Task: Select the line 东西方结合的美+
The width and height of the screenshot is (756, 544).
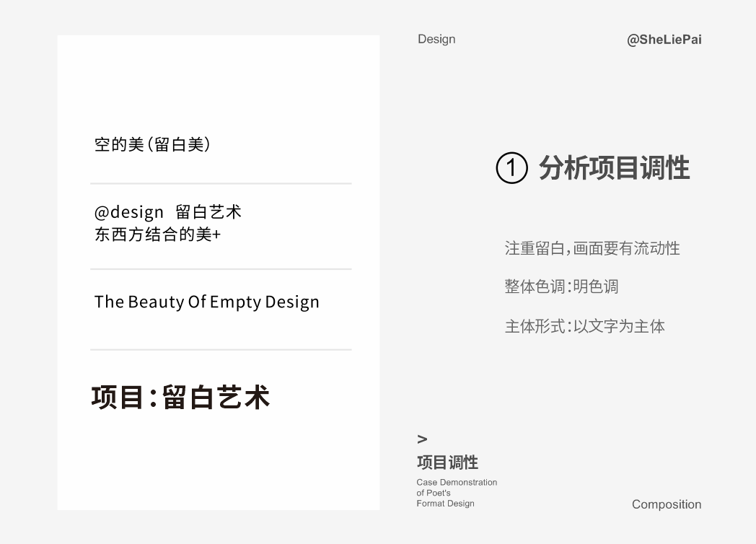Action: pos(157,234)
